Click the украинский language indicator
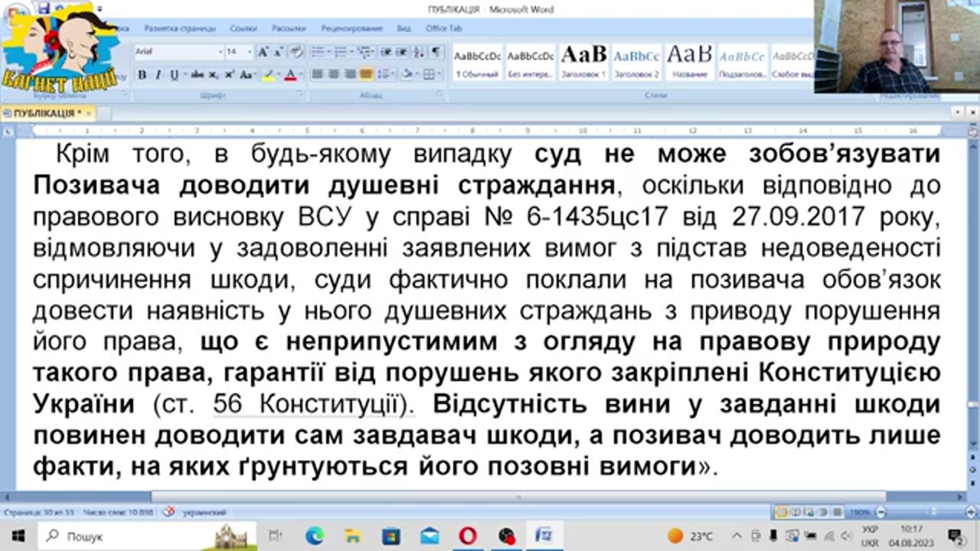 point(204,512)
